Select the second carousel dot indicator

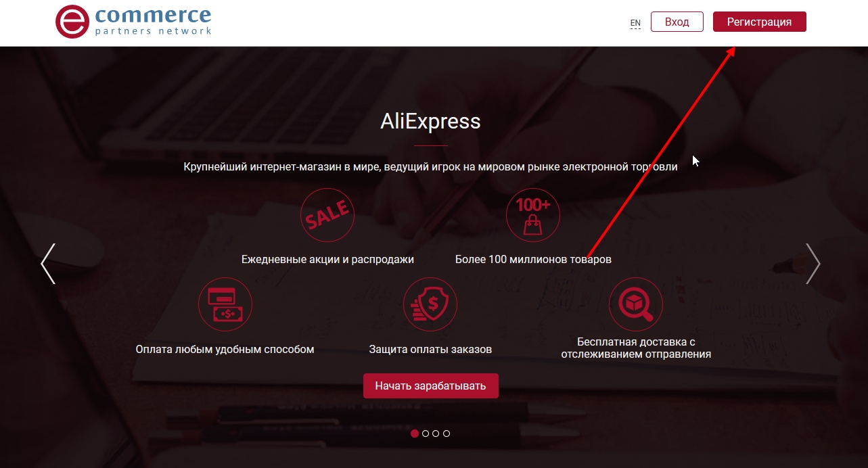426,434
